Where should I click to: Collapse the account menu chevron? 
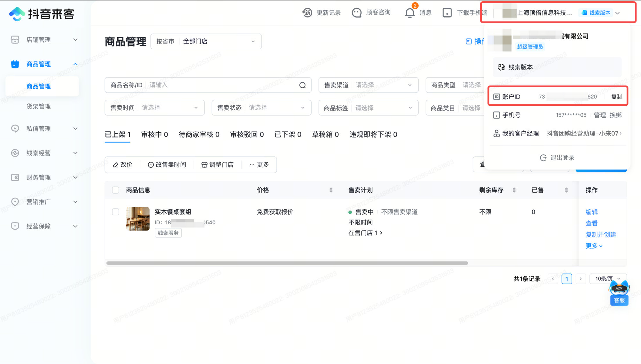618,13
